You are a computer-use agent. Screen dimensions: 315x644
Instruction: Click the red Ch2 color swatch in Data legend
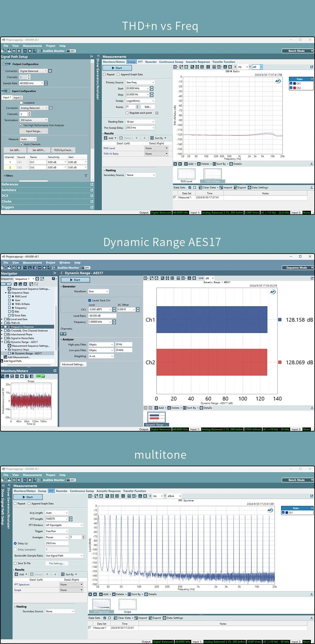(295, 88)
